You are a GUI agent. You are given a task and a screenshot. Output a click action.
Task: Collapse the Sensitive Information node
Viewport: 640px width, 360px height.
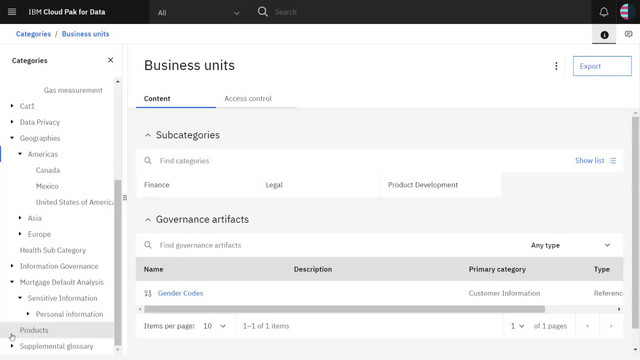coord(20,298)
